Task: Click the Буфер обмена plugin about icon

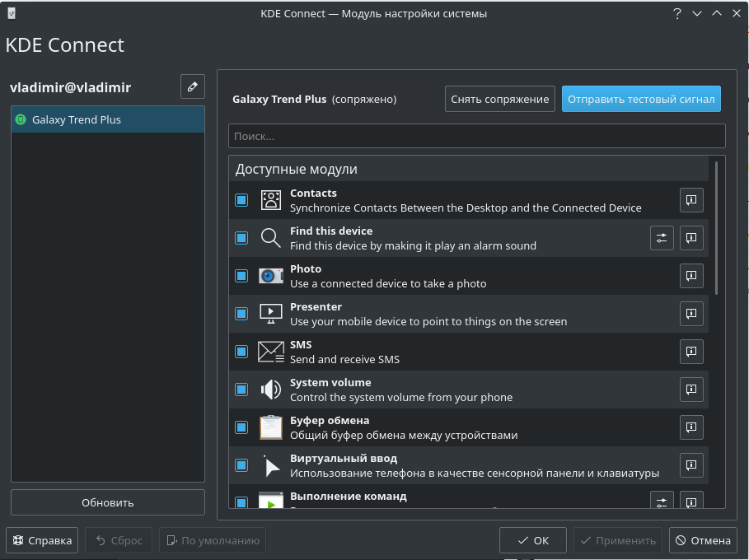Action: (x=690, y=427)
